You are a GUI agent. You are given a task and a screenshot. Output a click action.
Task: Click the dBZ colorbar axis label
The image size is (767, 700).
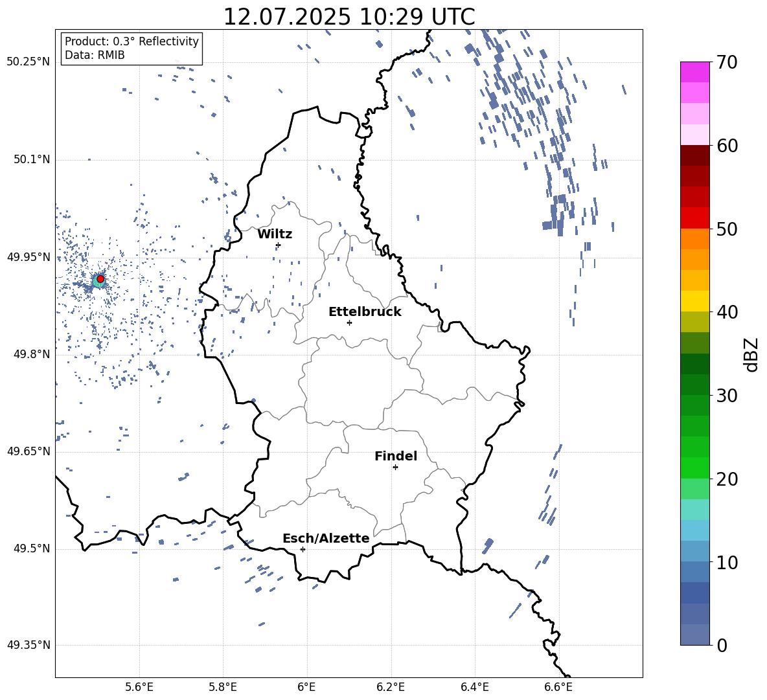[751, 354]
